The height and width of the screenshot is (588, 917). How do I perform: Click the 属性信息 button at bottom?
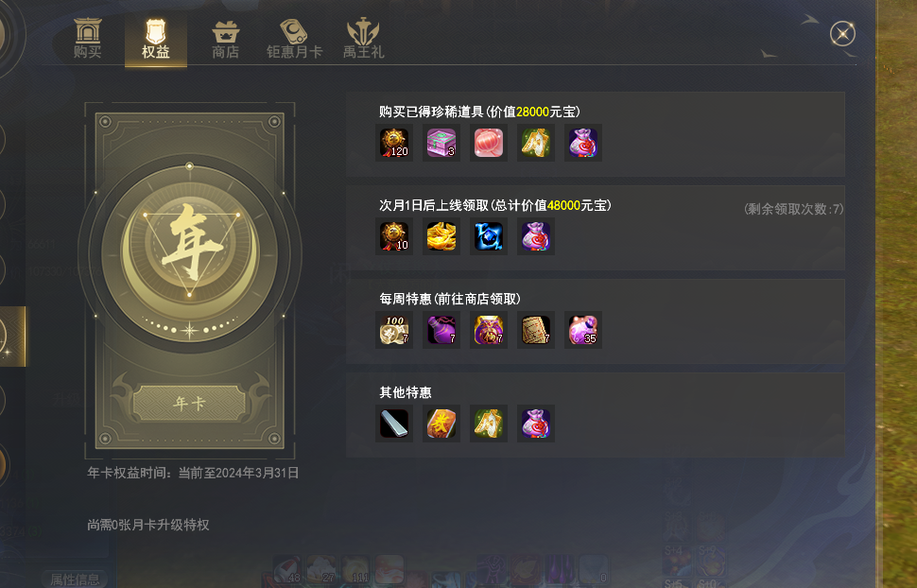75,579
